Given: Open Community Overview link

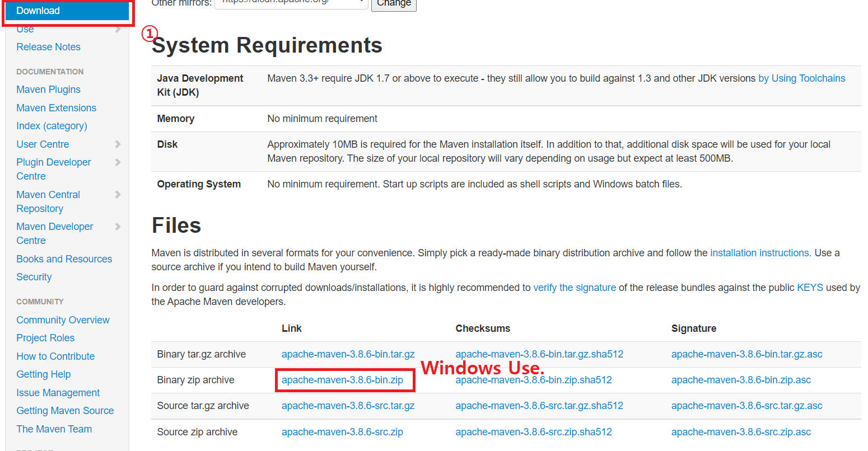Looking at the screenshot, I should (x=63, y=320).
